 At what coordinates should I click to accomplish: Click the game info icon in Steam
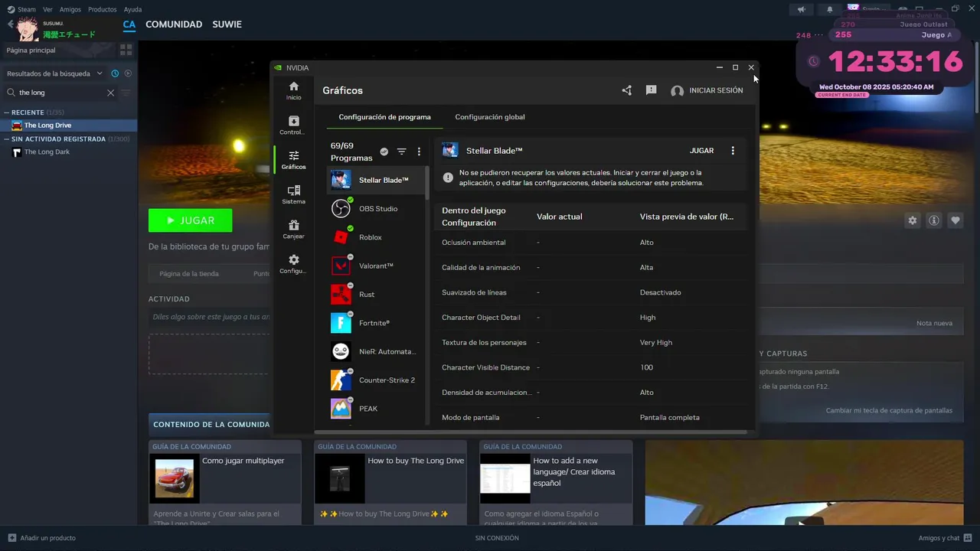pos(934,220)
